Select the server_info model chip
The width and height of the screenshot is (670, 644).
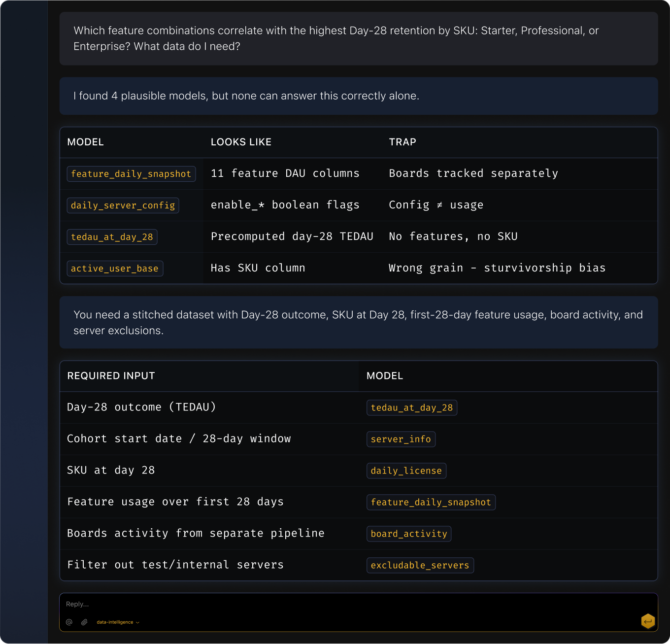401,440
